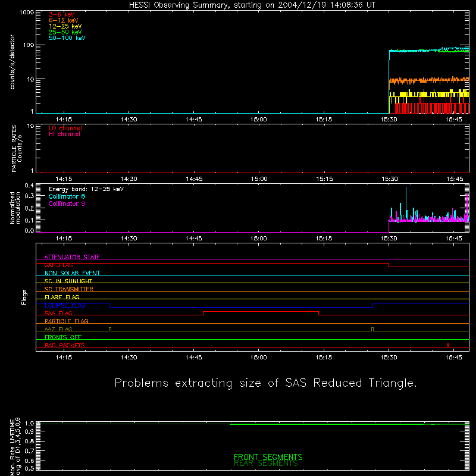476x476 pixels.
Task: Click the raised SAA_FLAG interval line
Action: pyautogui.click(x=261, y=312)
